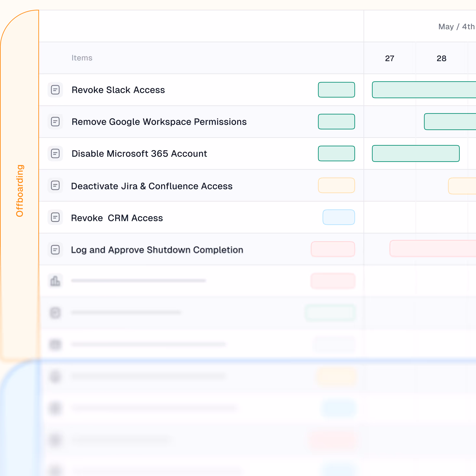Select the Disable Microsoft 365 Account timeline bar

coord(415,153)
